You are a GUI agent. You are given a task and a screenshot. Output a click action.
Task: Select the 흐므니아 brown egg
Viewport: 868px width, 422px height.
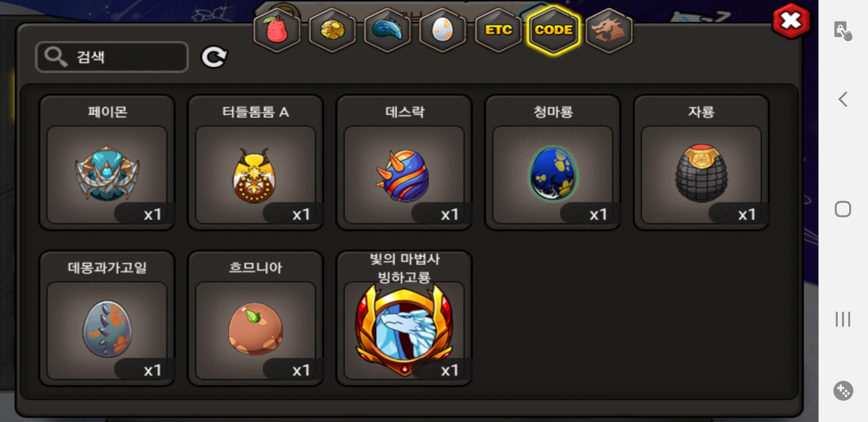tap(255, 318)
